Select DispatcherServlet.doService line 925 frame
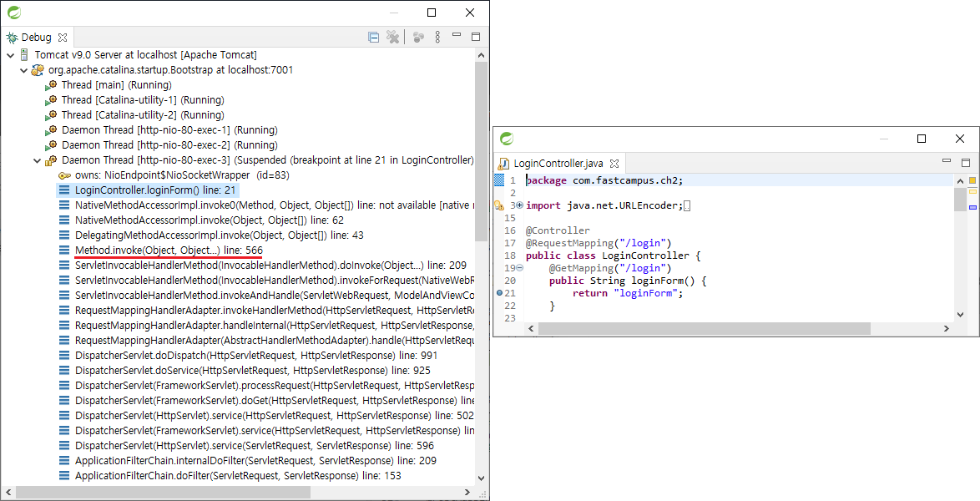The image size is (980, 501). click(x=252, y=370)
